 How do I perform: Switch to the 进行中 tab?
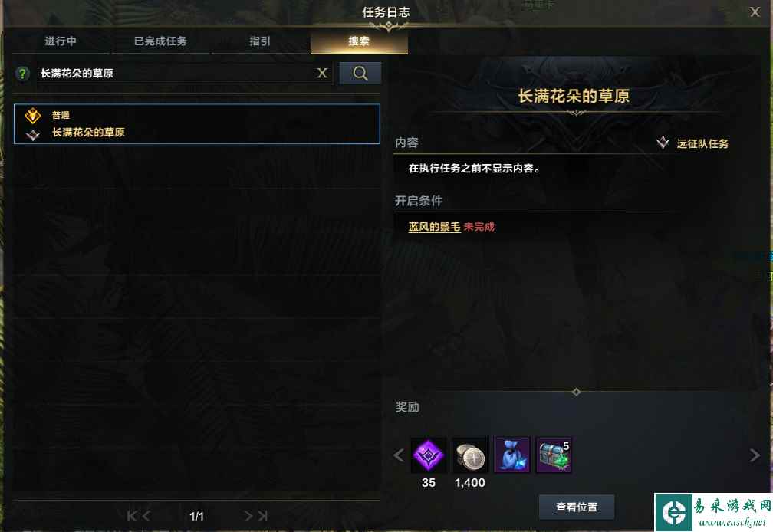pos(61,41)
